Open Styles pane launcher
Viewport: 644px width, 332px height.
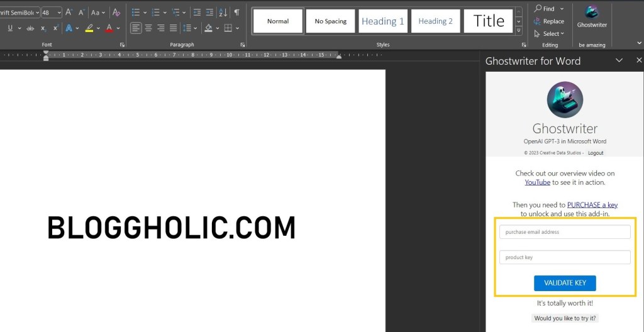[x=524, y=45]
